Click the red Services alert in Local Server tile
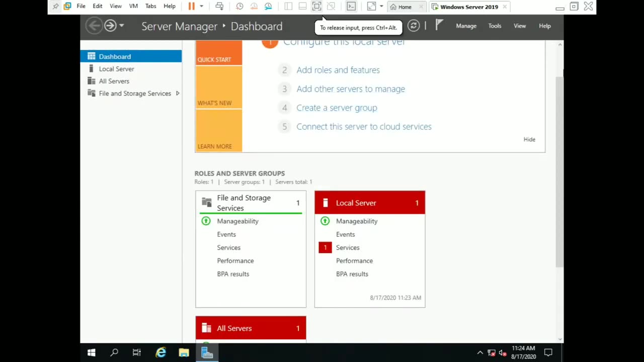This screenshot has width=644, height=362. 325,247
